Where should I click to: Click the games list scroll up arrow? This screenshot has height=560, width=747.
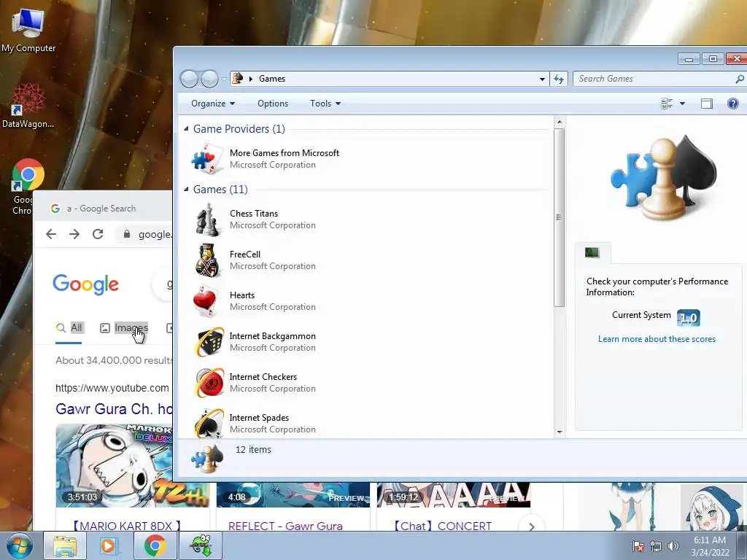point(560,122)
